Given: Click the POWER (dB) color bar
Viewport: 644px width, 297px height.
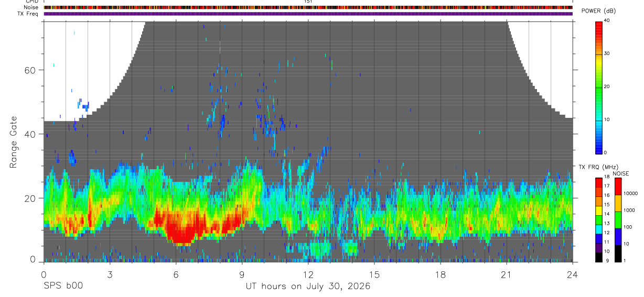Looking at the screenshot, I should (599, 86).
